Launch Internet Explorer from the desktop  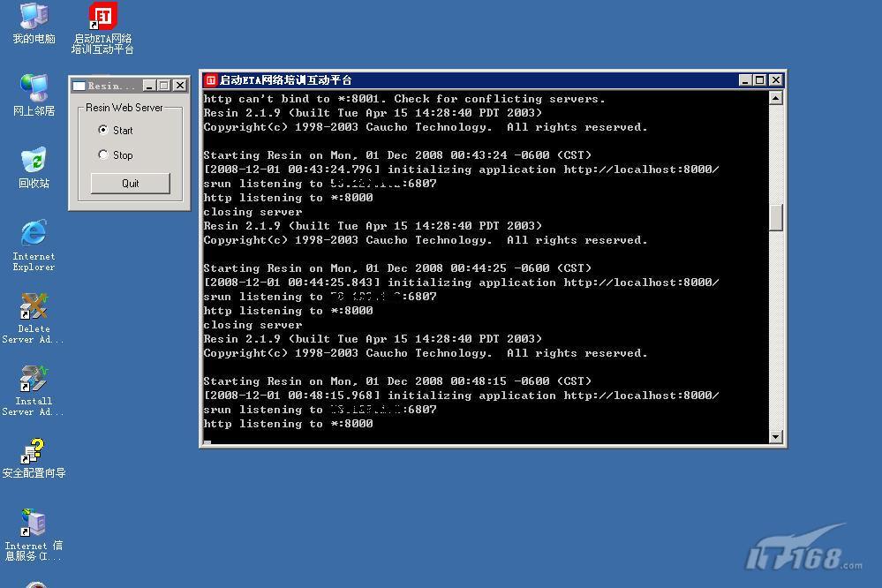click(x=34, y=234)
